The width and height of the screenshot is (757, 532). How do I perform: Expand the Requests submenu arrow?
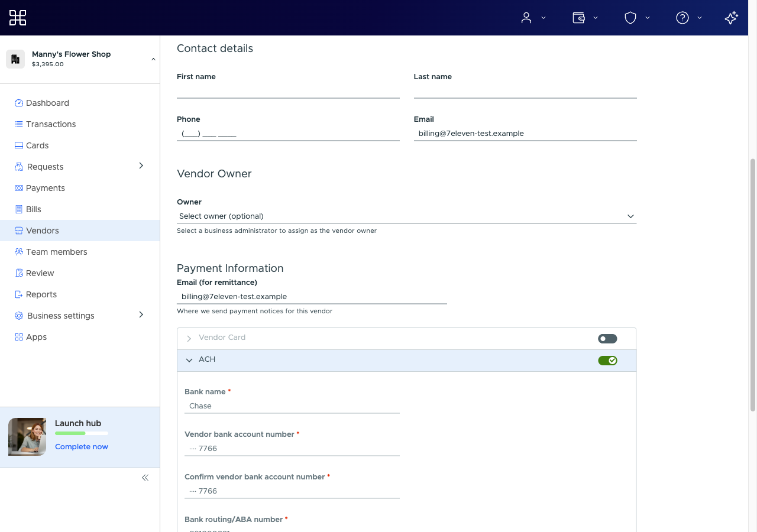(141, 166)
